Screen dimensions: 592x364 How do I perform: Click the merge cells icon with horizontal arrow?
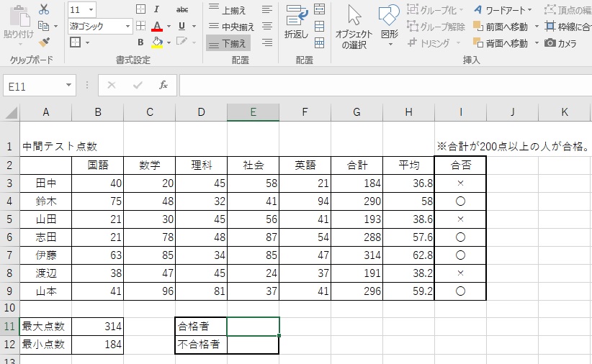coord(320,9)
